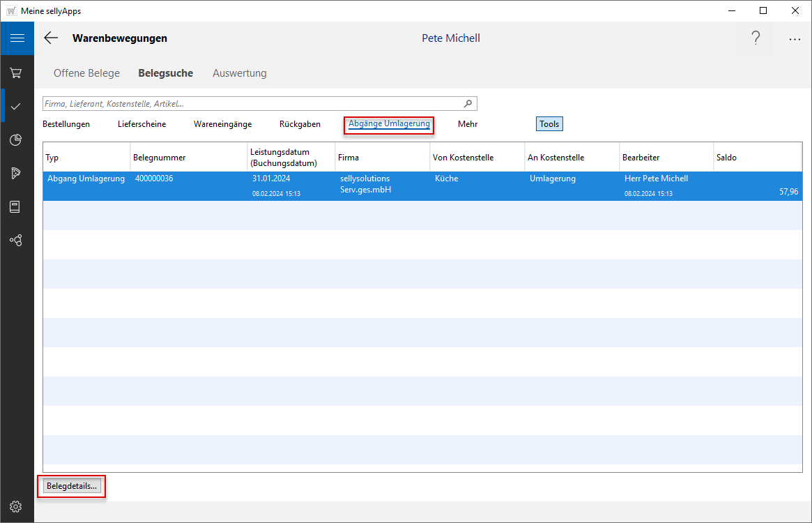This screenshot has width=812, height=523.
Task: Open the three-dot more options menu
Action: (x=795, y=39)
